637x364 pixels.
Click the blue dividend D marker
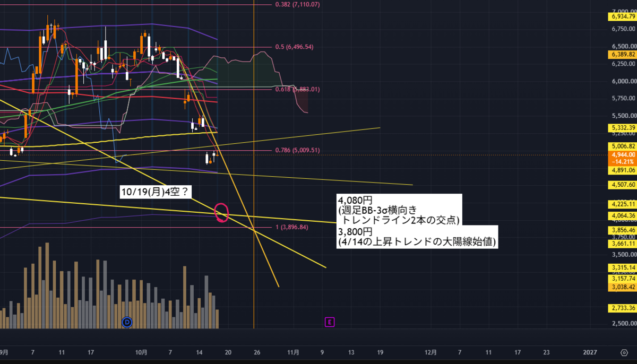[x=127, y=322]
